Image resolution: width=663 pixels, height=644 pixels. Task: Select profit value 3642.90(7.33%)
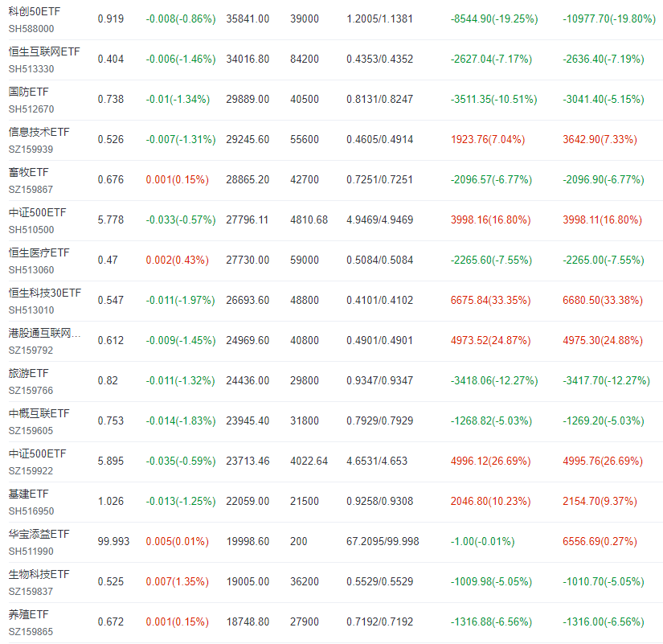pyautogui.click(x=600, y=140)
